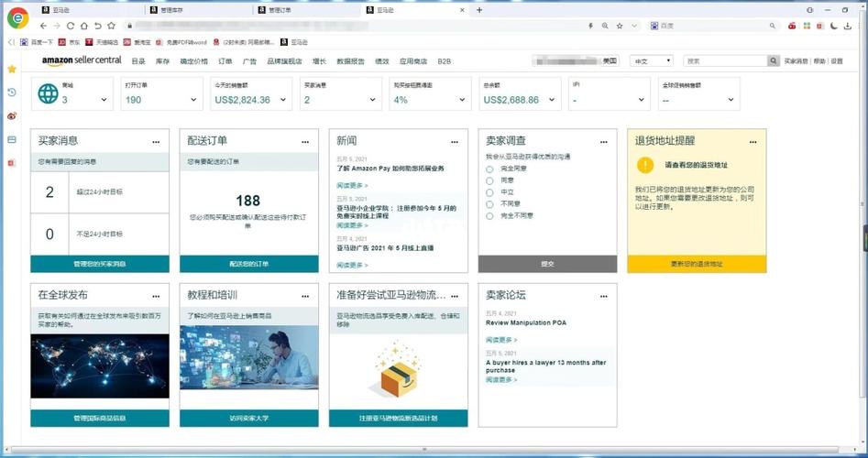Click the 访问卖家大学 button
This screenshot has height=458, width=868.
tap(249, 419)
